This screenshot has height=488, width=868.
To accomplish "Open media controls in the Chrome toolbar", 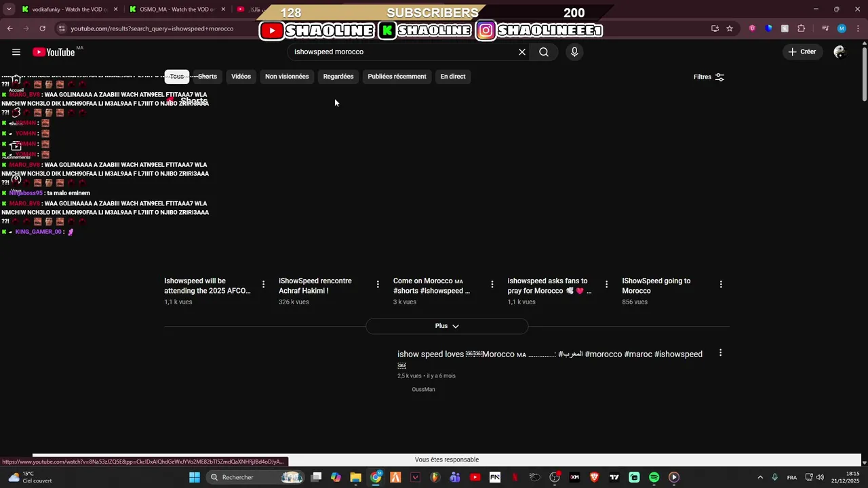I will [x=825, y=28].
